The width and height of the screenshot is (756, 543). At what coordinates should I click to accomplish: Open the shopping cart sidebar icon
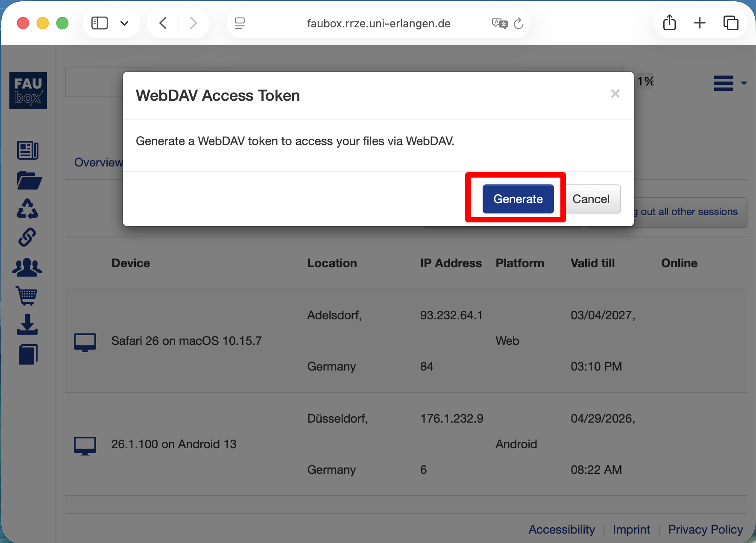coord(27,295)
